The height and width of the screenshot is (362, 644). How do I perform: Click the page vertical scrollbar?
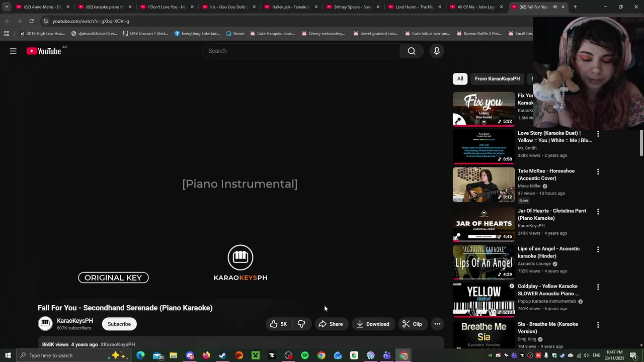(x=641, y=143)
